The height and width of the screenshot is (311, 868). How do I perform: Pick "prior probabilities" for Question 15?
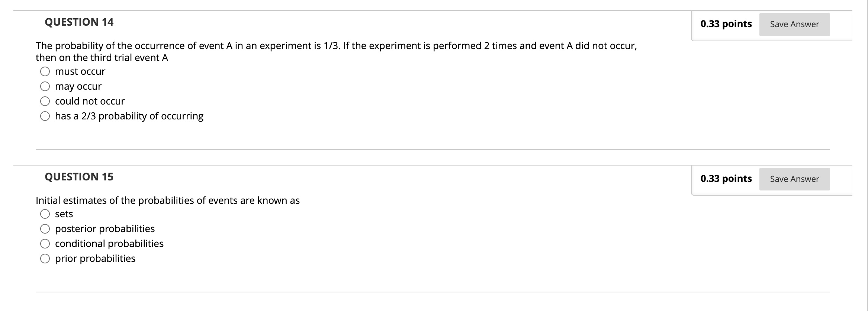45,258
